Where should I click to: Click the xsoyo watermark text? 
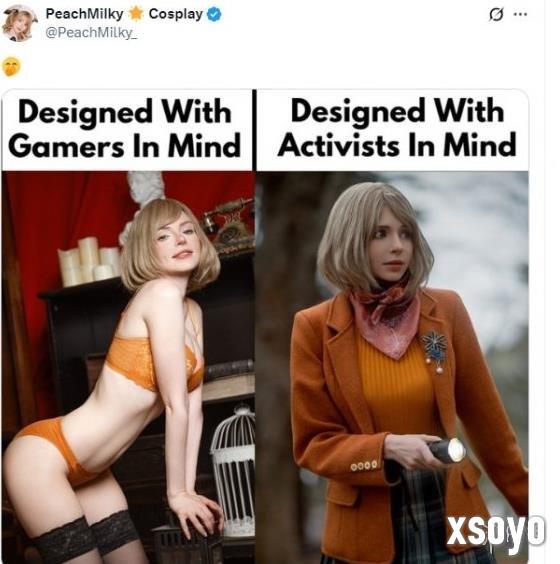click(496, 531)
